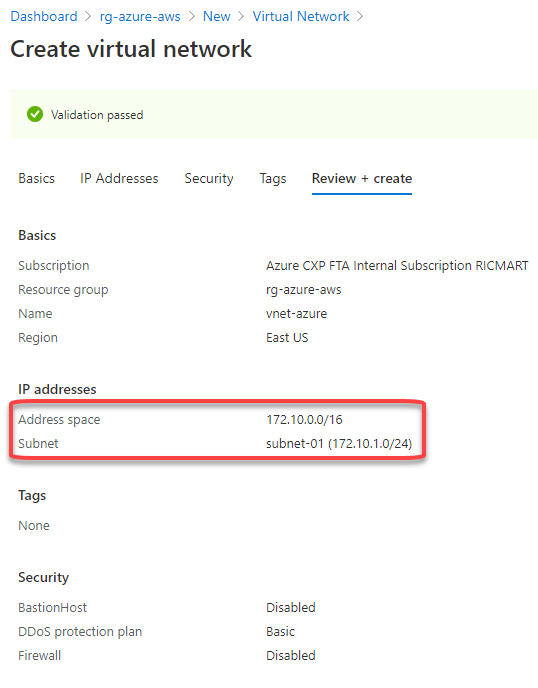Screen dimensions: 538x688
Task: Select the 172.10.0.0/16 address space value
Action: pos(304,419)
